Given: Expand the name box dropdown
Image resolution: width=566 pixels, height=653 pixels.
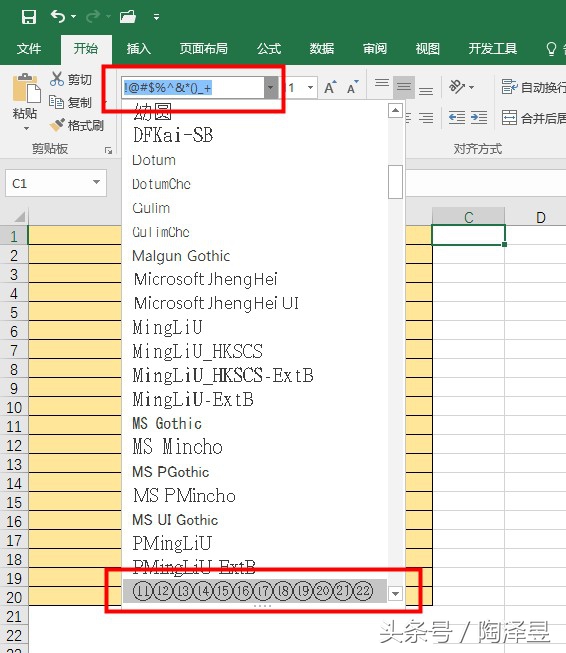Looking at the screenshot, I should click(97, 182).
